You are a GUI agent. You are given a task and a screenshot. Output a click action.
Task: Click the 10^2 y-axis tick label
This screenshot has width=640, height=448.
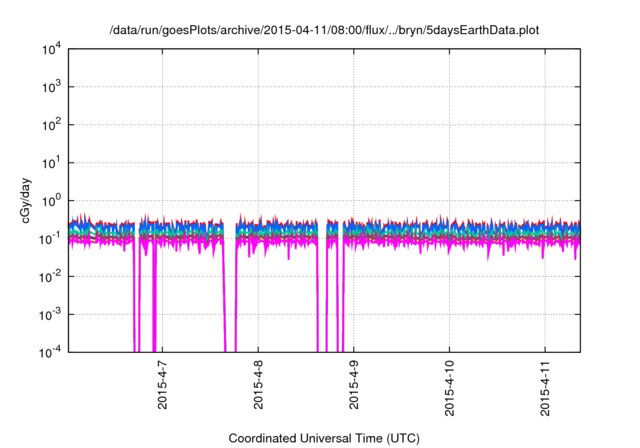(x=52, y=125)
